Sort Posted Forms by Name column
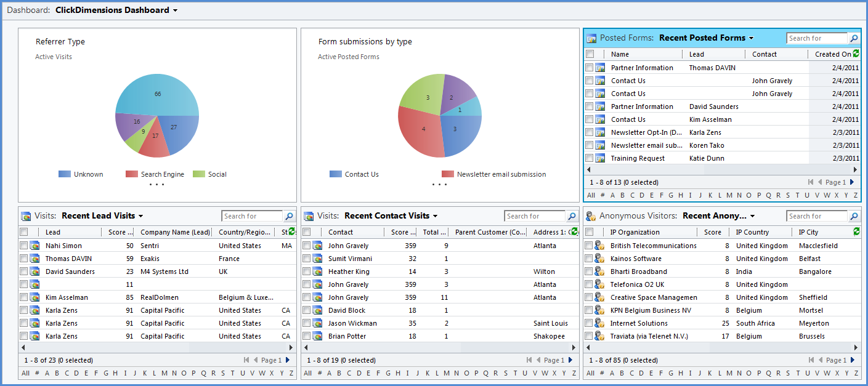The height and width of the screenshot is (386, 868). (x=620, y=54)
